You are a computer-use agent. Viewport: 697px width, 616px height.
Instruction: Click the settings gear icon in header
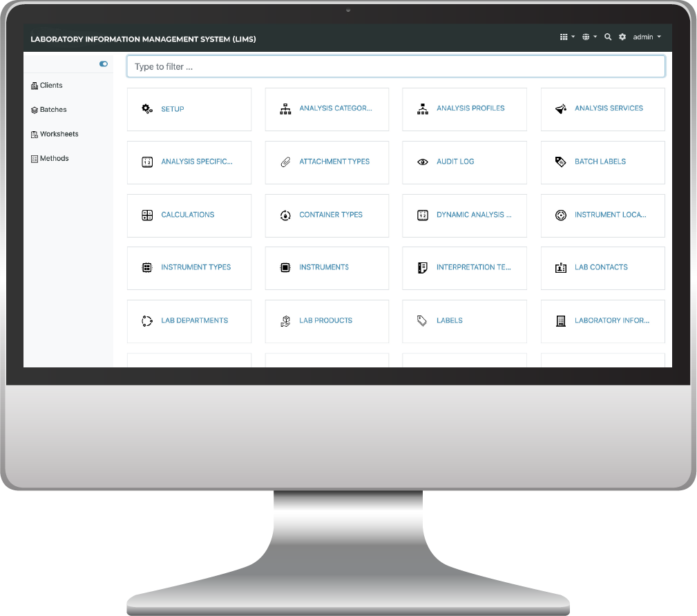[x=622, y=37]
